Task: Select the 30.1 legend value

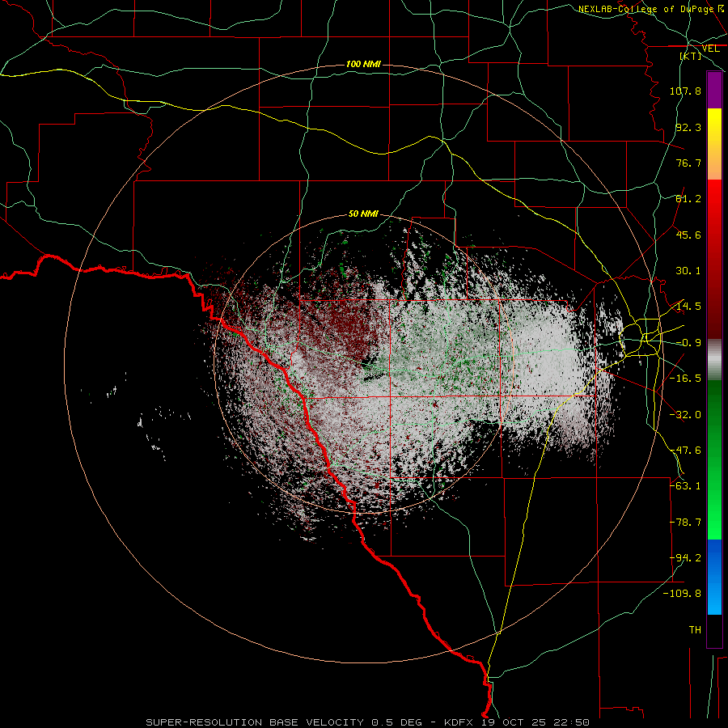Action: coord(688,271)
